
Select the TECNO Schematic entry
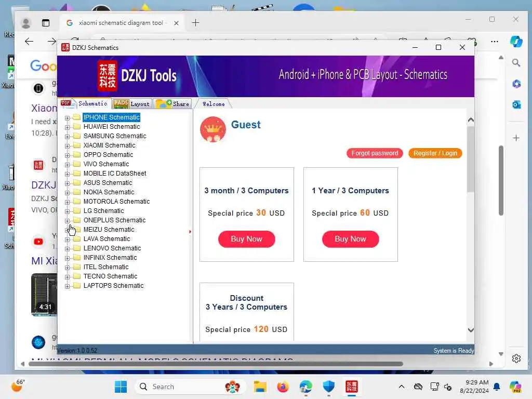111,276
